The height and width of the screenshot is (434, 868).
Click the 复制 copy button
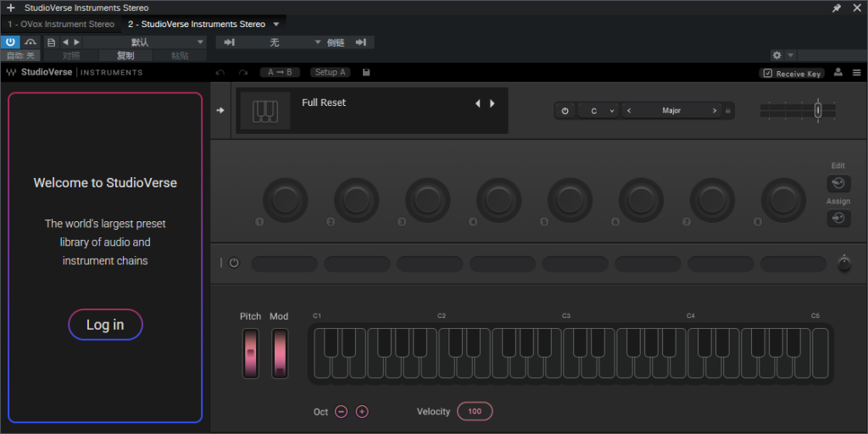tap(125, 55)
